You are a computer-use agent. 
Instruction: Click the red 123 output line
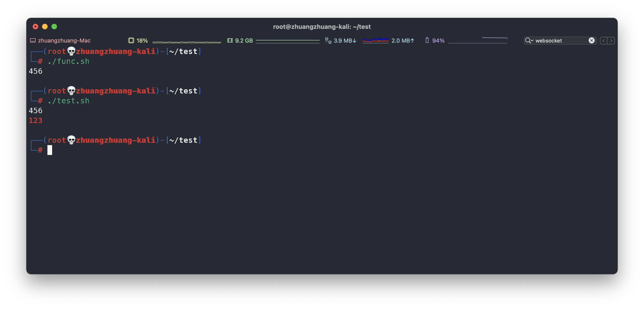click(x=35, y=121)
